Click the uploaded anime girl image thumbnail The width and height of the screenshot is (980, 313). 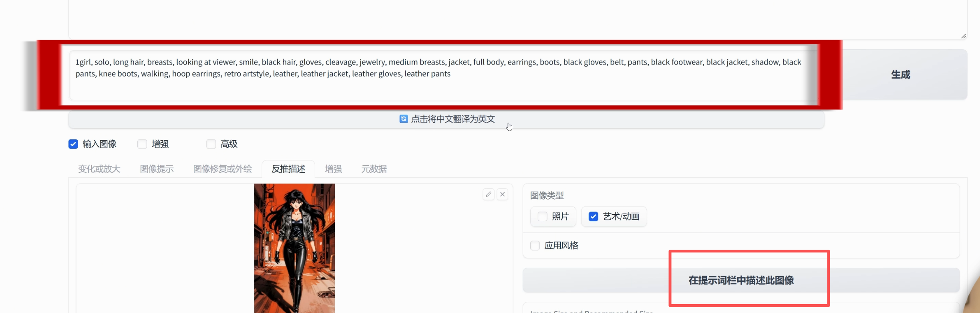(294, 248)
